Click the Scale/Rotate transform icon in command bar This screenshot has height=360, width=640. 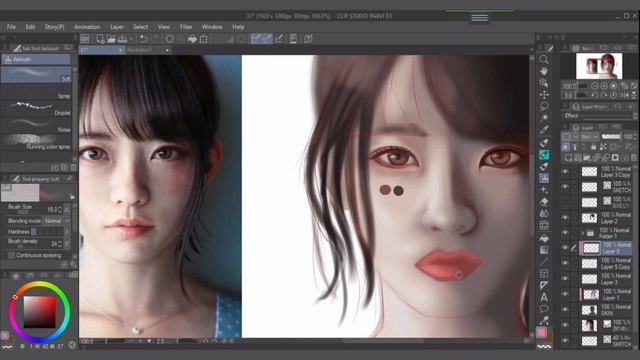(204, 39)
